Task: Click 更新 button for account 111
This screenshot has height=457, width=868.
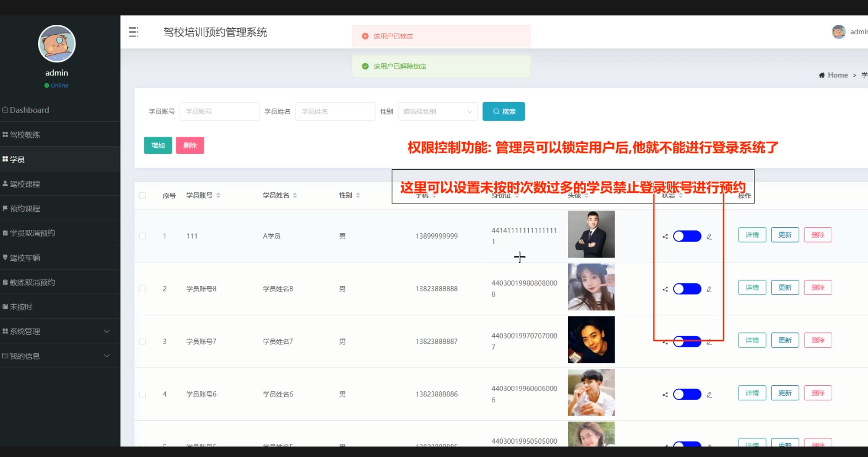Action: pos(785,235)
